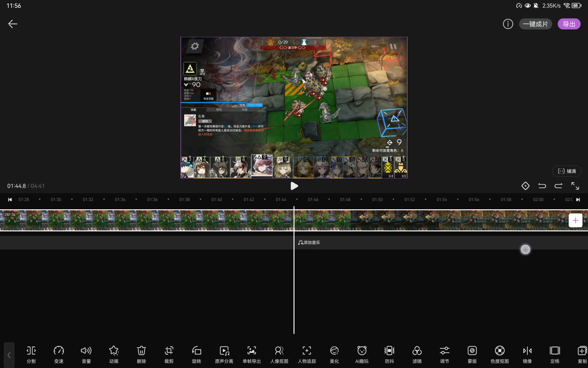
Task: Add a clip with the plus button
Action: (x=576, y=220)
